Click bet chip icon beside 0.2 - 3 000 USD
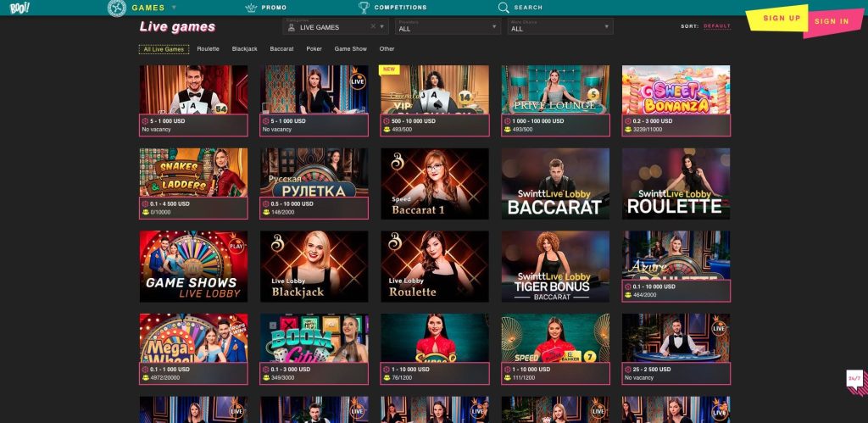 [628, 120]
